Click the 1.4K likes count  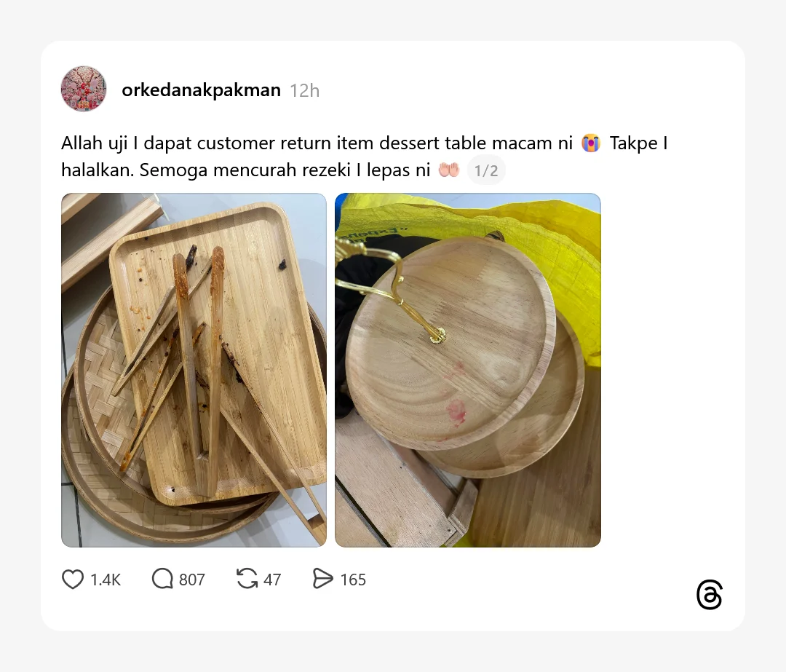(106, 580)
